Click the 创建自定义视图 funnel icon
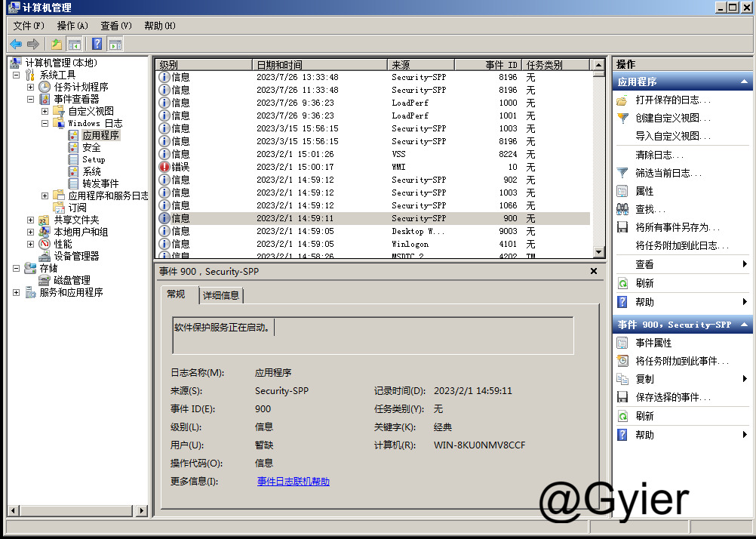Image resolution: width=756 pixels, height=539 pixels. [x=622, y=119]
